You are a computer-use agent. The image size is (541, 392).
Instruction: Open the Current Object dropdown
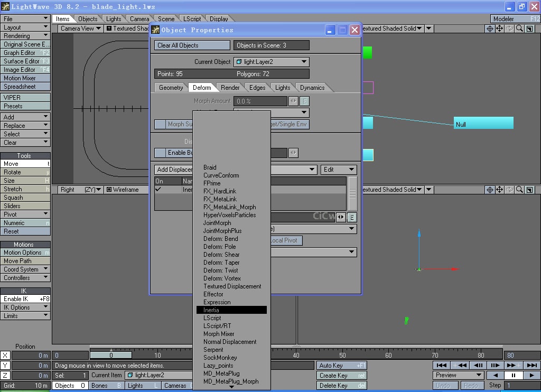(x=271, y=62)
